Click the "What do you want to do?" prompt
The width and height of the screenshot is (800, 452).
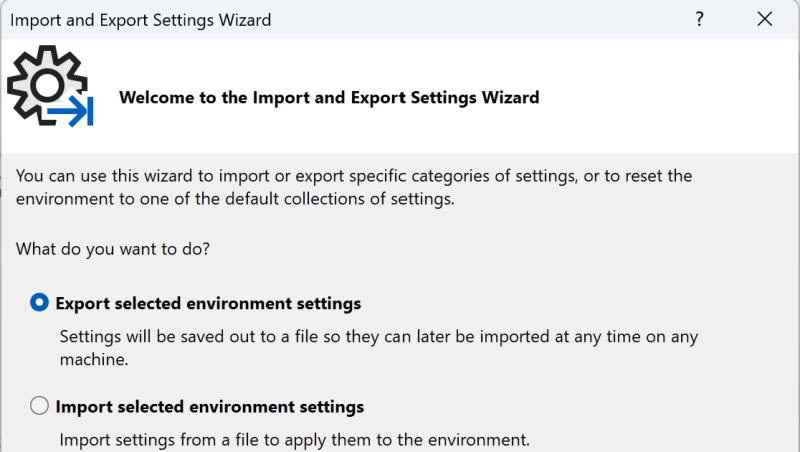tap(113, 249)
